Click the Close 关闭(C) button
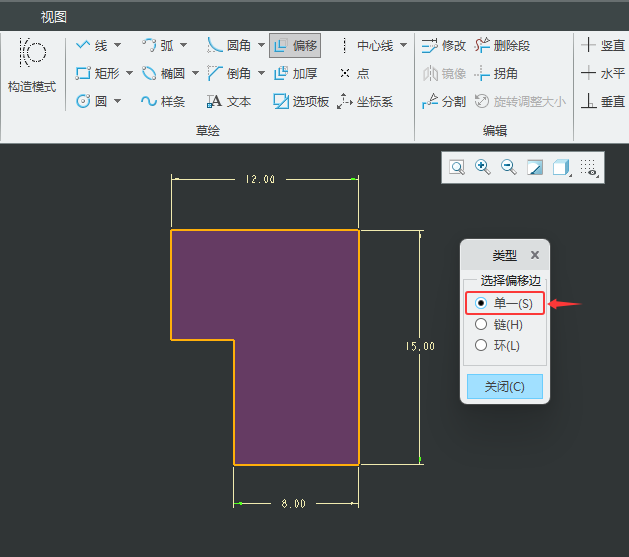Screen dimensions: 629x557 click(x=505, y=387)
